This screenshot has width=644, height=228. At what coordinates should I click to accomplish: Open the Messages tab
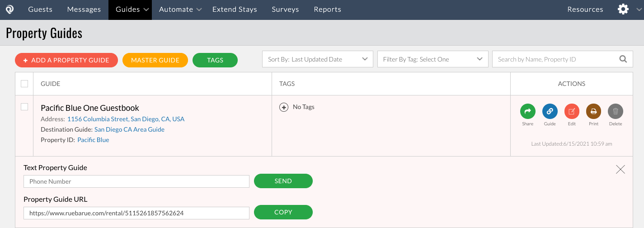(84, 9)
